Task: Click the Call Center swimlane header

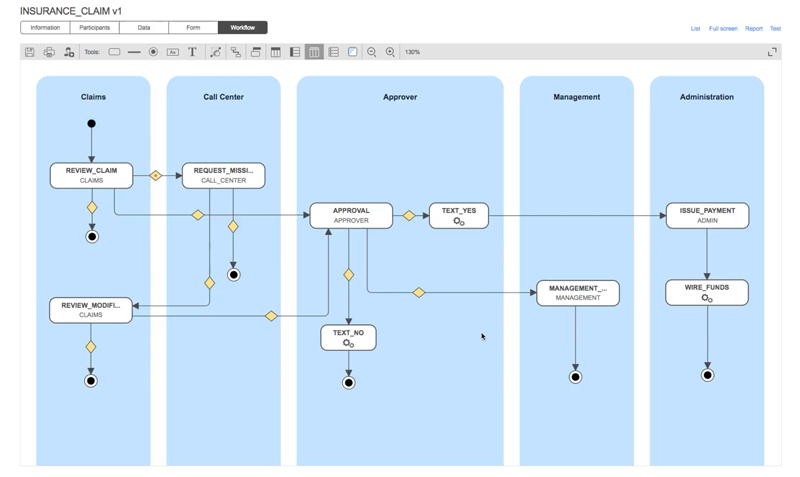Action: tap(223, 97)
